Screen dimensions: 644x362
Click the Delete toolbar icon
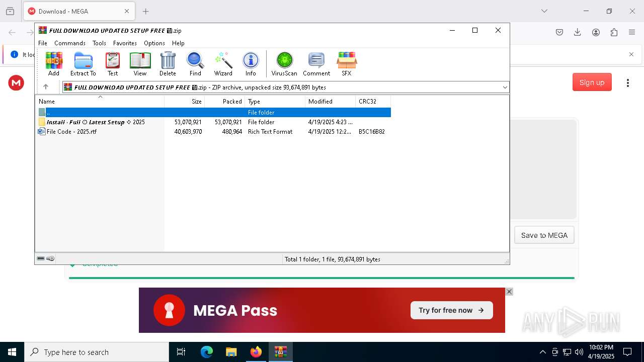[x=168, y=64]
